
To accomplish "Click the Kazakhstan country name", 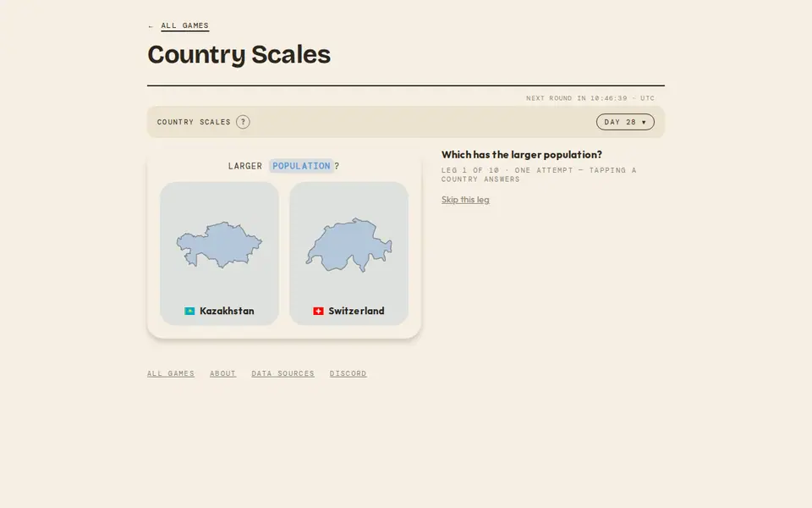I will pos(227,311).
